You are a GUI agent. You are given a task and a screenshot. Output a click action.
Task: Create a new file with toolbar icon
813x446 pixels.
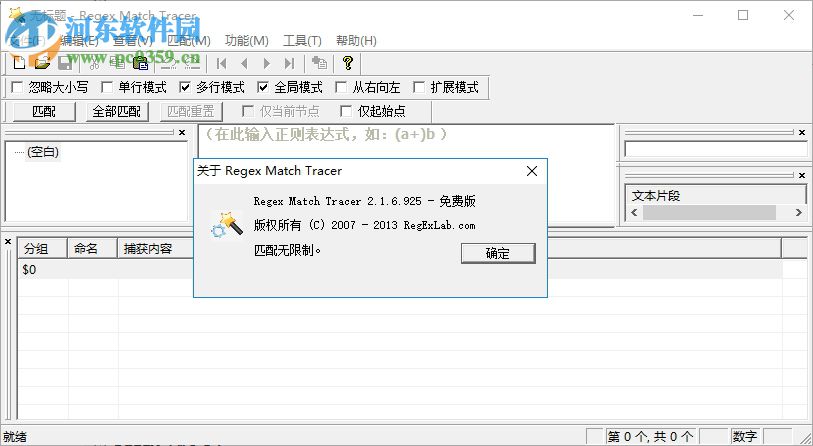[19, 63]
